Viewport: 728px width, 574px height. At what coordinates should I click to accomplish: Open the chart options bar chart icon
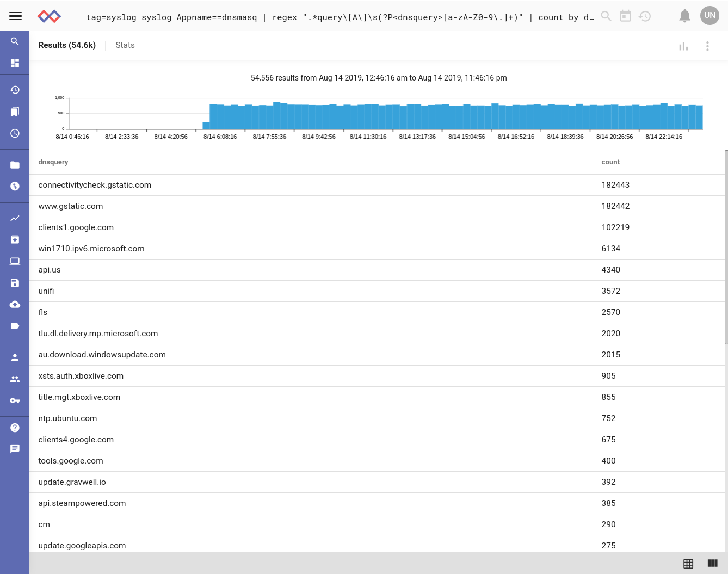click(x=683, y=46)
